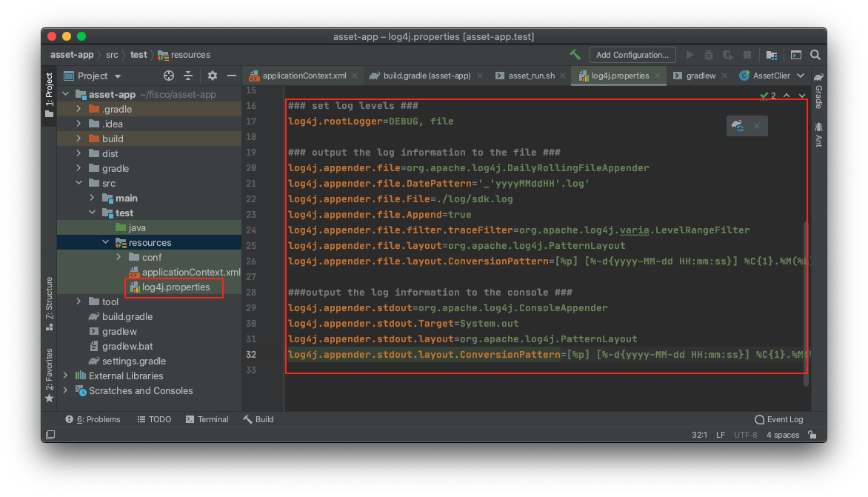Switch to applicationContext.xml editor tab
This screenshot has width=868, height=497.
click(x=304, y=76)
